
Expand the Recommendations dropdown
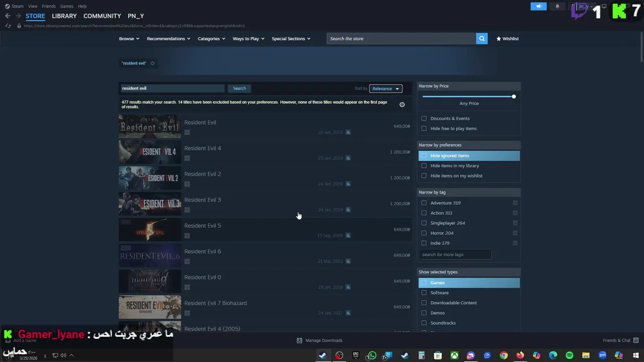(x=169, y=39)
